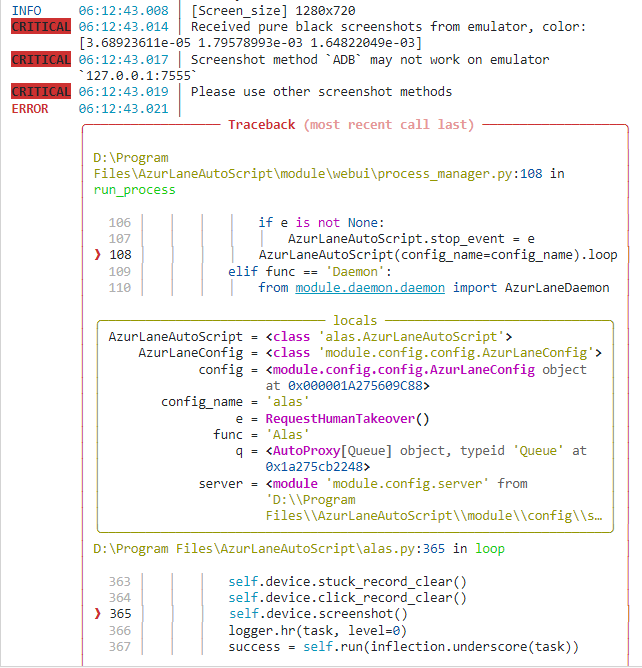Click 'AzurLaneAutoScript(config_name=config_name).loop' on line 108
Viewport: 642px width, 668px height.
pos(438,255)
